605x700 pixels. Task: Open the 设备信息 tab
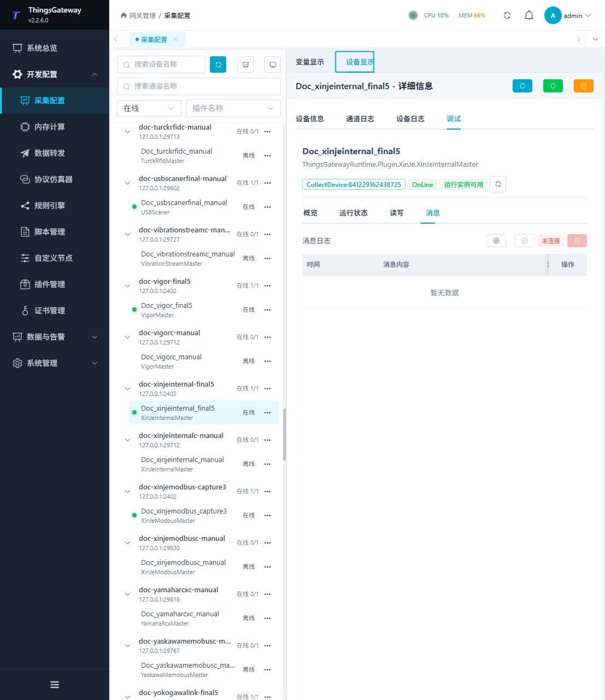coord(310,119)
